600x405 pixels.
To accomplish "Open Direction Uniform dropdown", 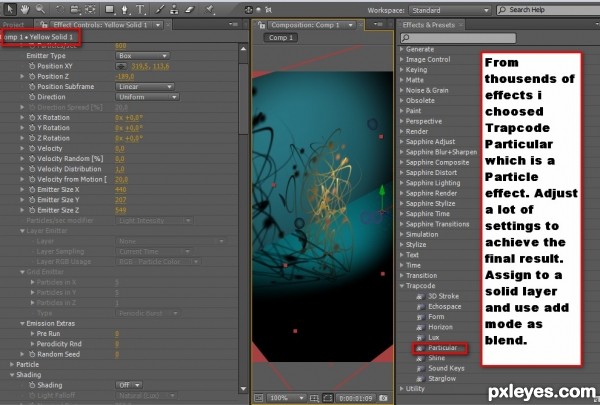I will click(x=147, y=97).
